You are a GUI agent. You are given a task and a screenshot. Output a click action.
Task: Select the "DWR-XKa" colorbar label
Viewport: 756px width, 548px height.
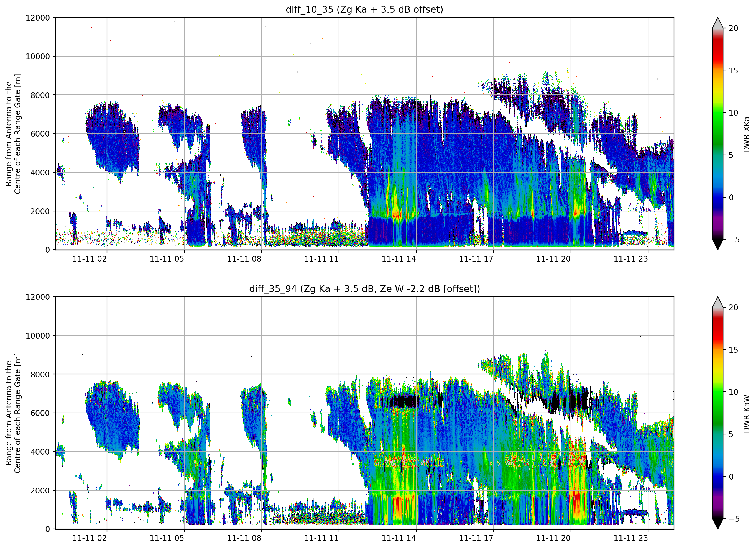coord(746,134)
